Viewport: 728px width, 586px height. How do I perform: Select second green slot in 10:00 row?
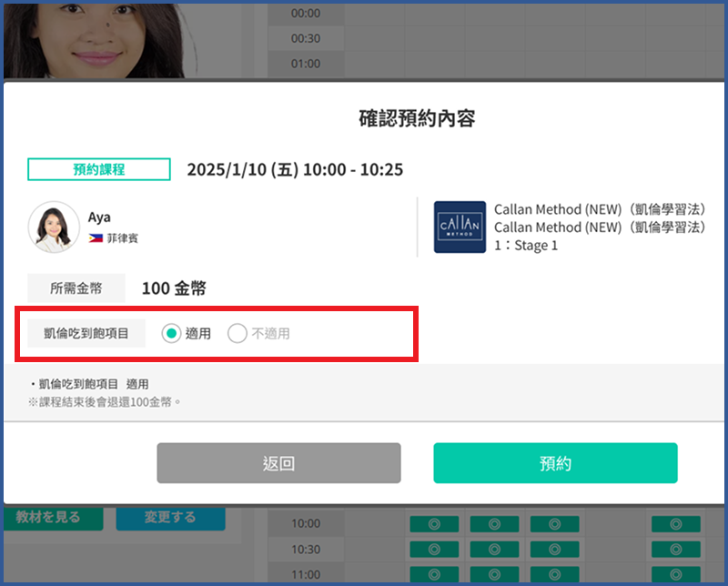(x=493, y=524)
